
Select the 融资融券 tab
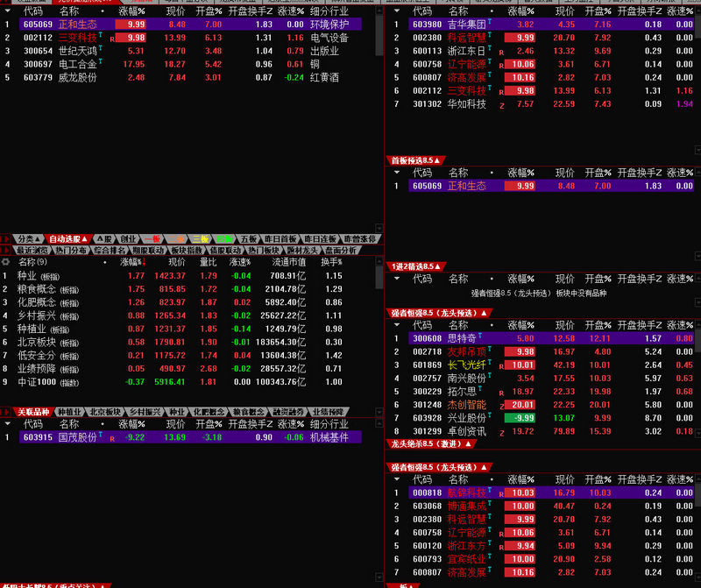(288, 412)
